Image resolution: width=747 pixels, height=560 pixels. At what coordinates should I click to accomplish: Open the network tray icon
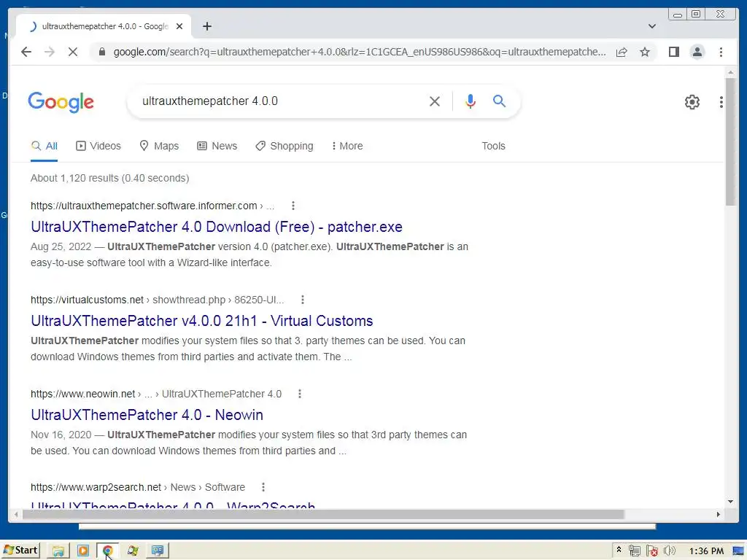(x=634, y=551)
